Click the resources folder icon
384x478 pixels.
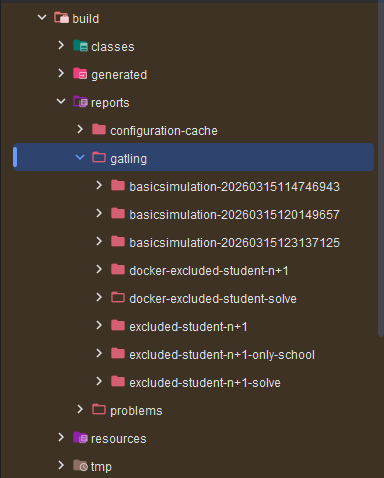(80, 438)
